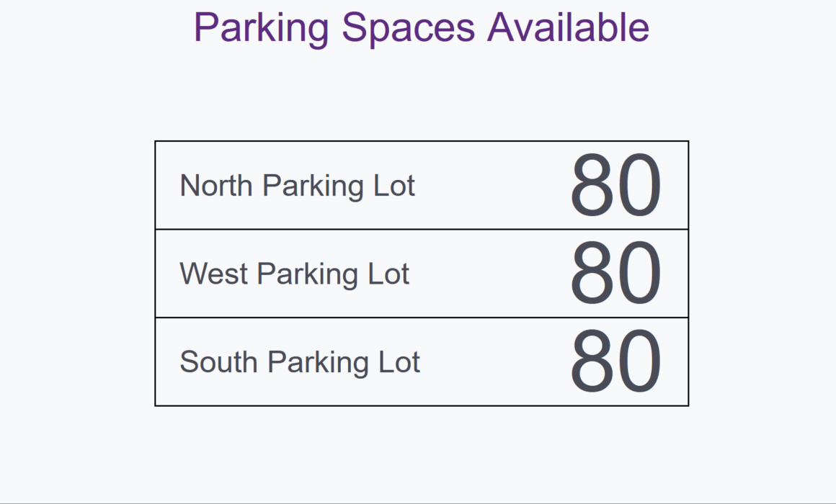The image size is (836, 504).
Task: Click the West Parking Lot count 80
Action: (x=615, y=274)
